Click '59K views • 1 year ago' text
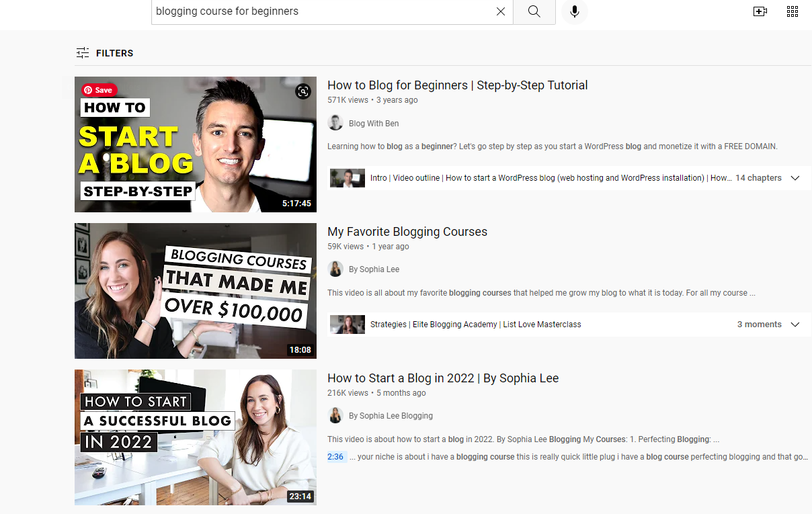Screen dimensions: 812x514 [368, 247]
